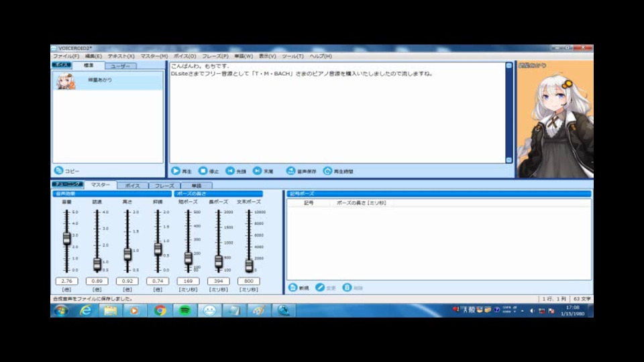Click the 短ポーズ slider handle
The height and width of the screenshot is (362, 644).
click(188, 257)
